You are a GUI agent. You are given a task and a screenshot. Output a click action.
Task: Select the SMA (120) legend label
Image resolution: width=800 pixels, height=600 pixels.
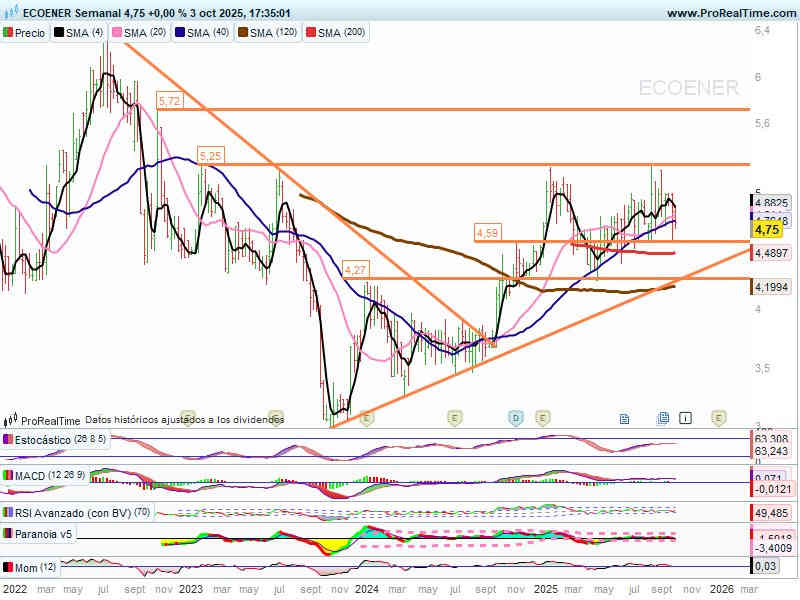click(x=275, y=33)
